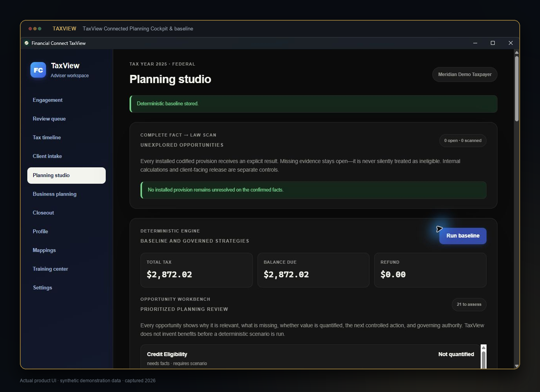Switch to Business planning
The width and height of the screenshot is (540, 392).
point(66,194)
